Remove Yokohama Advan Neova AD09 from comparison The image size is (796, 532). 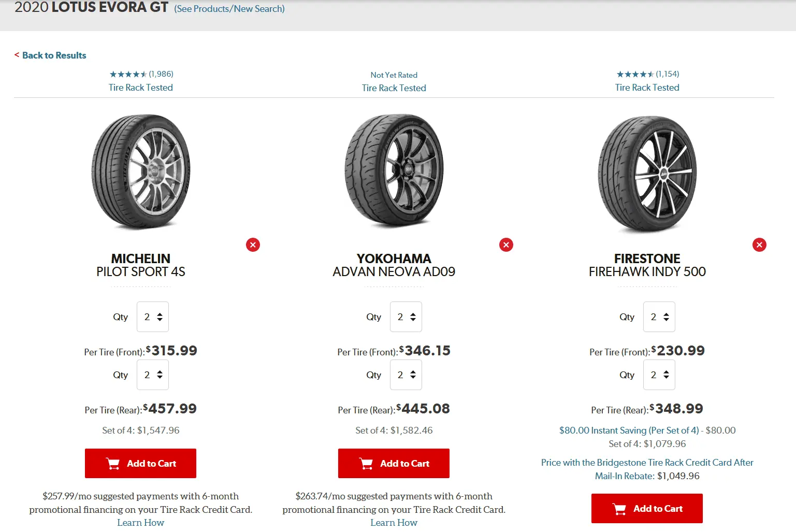click(x=506, y=245)
